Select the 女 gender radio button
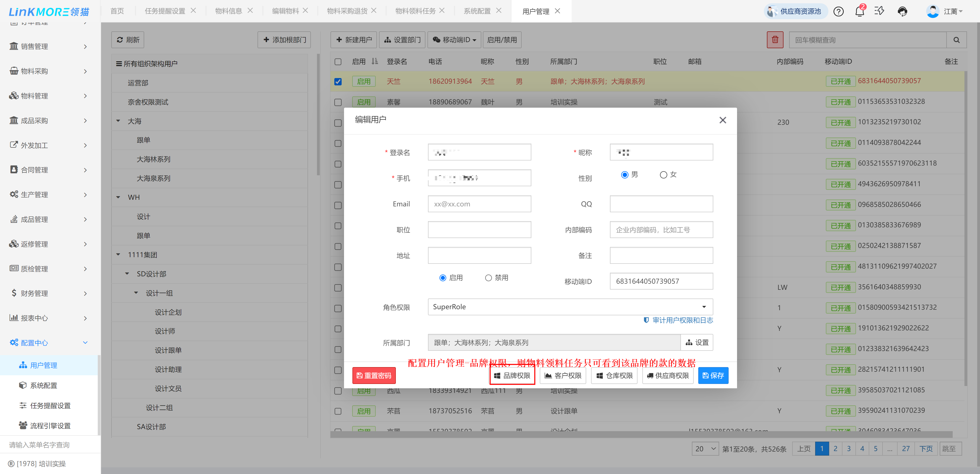Screen dimensions: 980x474 [663, 174]
